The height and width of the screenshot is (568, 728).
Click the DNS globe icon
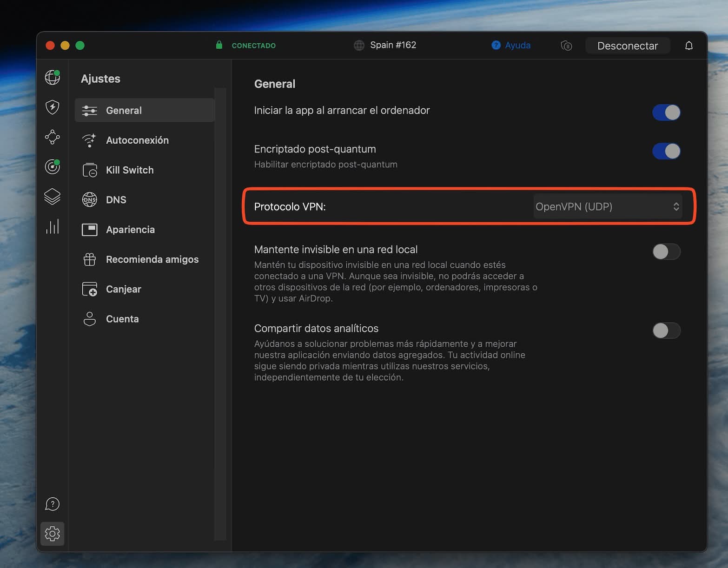(x=90, y=200)
